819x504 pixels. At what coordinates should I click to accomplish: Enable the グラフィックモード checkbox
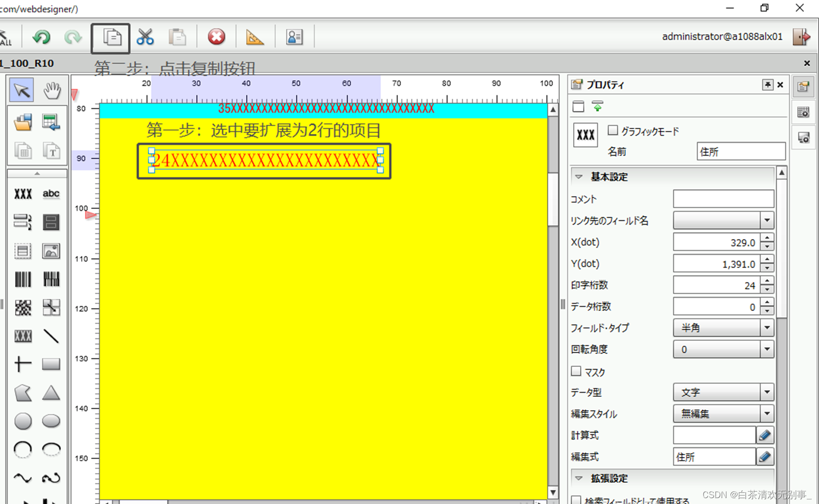[613, 130]
